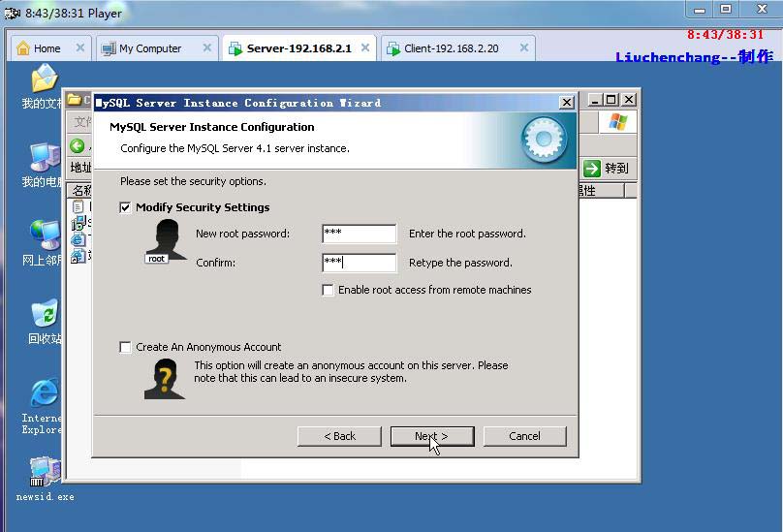The height and width of the screenshot is (532, 783).
Task: Cancel the MySQL configuration wizard
Action: [x=525, y=436]
